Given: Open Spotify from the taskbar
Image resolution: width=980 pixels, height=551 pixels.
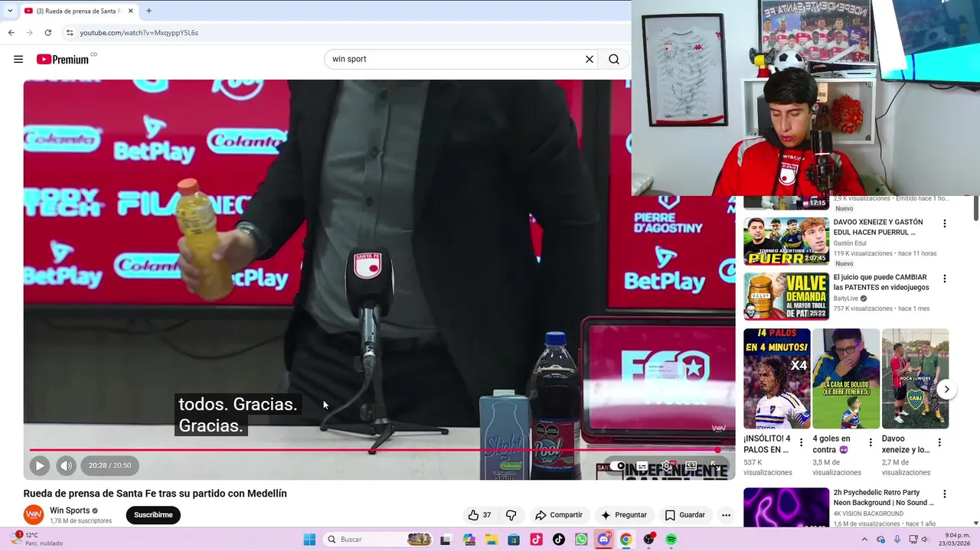Looking at the screenshot, I should tap(671, 540).
